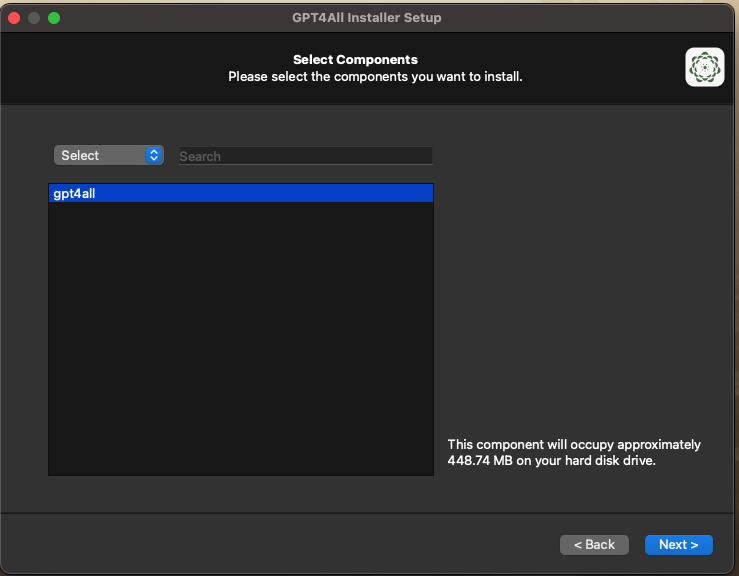Viewport: 739px width, 576px height.
Task: Click the GPT4All flower logo icon
Action: (705, 67)
